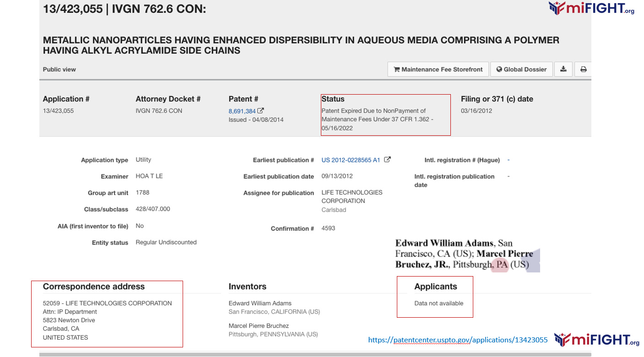Select the 'Issued - 04/08/2014' text

[256, 120]
